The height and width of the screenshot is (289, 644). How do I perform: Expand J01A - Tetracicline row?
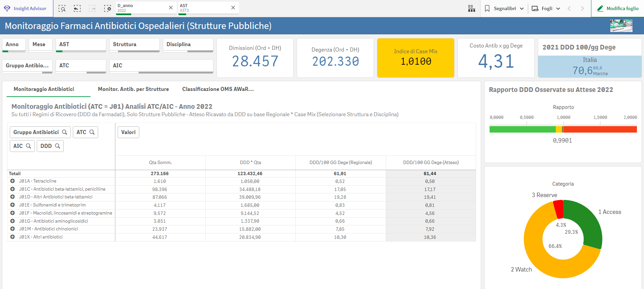tap(12, 181)
